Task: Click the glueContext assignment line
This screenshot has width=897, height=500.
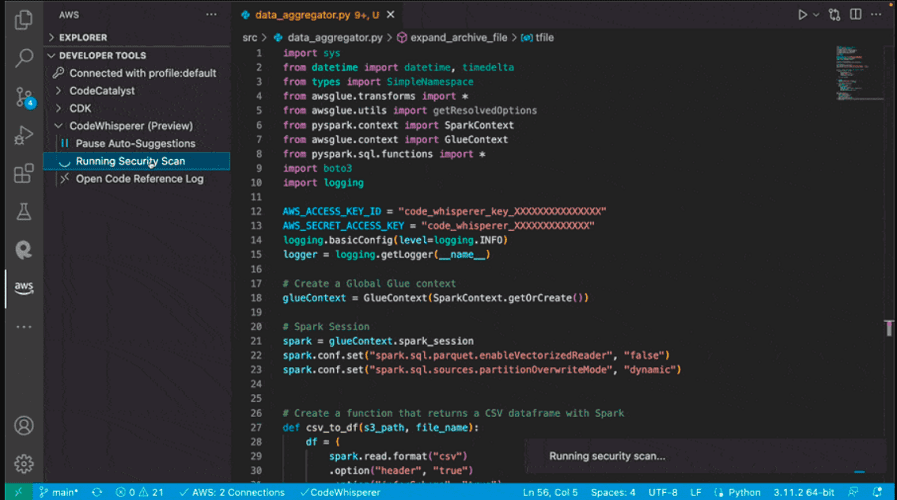Action: click(x=435, y=297)
